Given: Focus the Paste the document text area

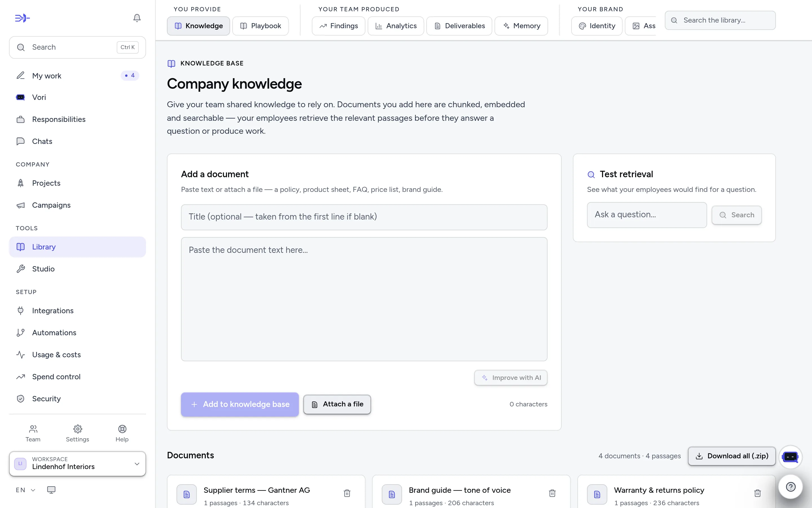Looking at the screenshot, I should (364, 299).
